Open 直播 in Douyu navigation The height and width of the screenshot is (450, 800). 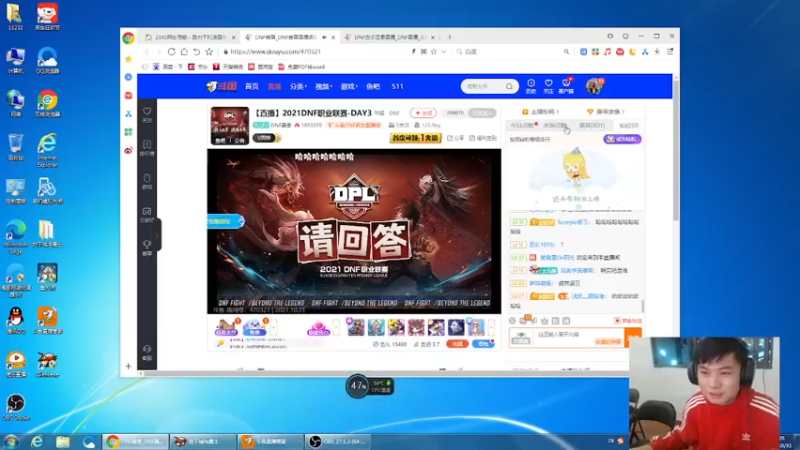click(x=274, y=86)
